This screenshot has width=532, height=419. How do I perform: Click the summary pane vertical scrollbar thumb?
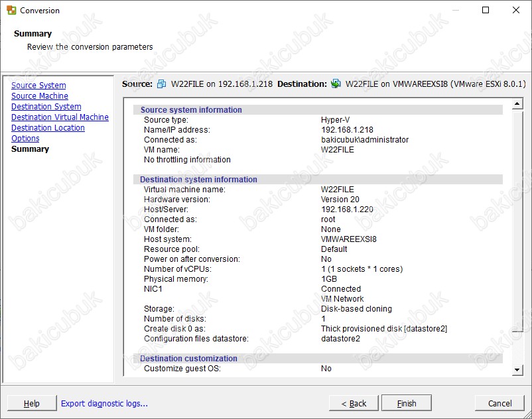tap(517, 221)
